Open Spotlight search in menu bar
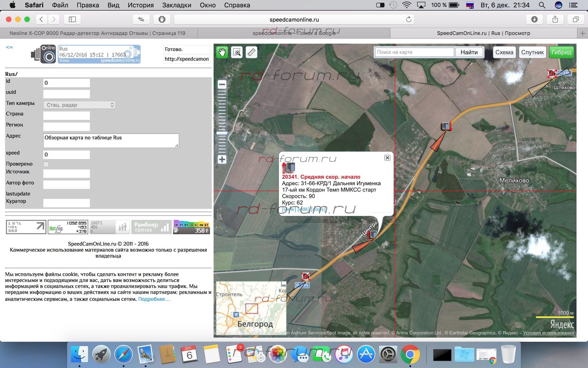The width and height of the screenshot is (588, 368). click(x=542, y=5)
